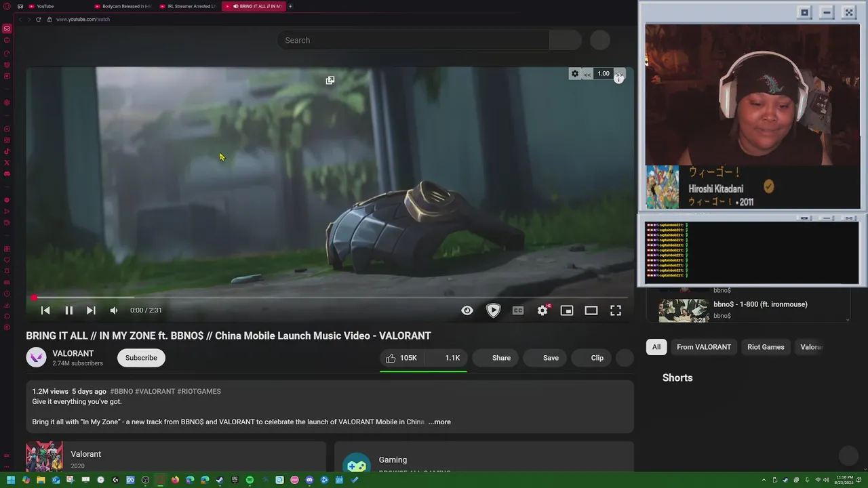Screen dimensions: 868x488
Task: Open the bbno$ 1-800 video thumbnail
Action: coord(684,310)
